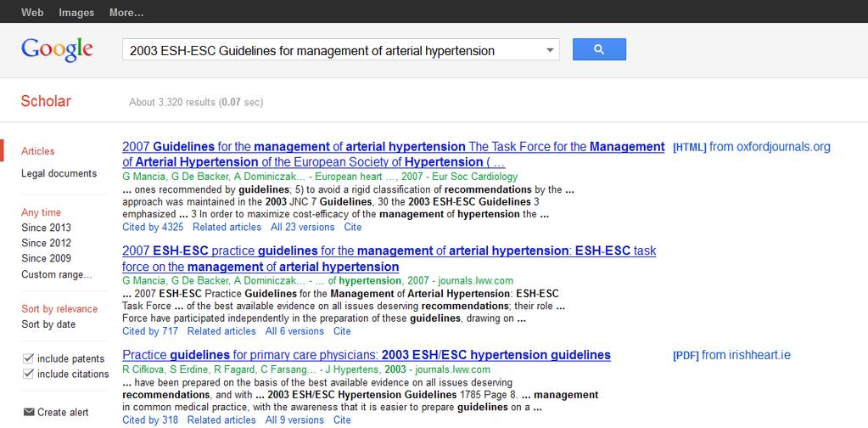
Task: Open the Web tab in top bar
Action: 32,12
